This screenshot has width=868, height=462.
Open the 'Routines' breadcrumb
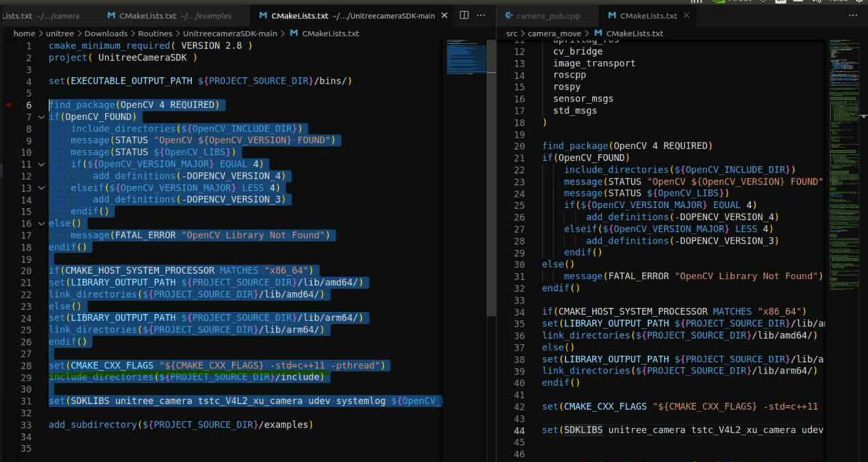coord(155,34)
